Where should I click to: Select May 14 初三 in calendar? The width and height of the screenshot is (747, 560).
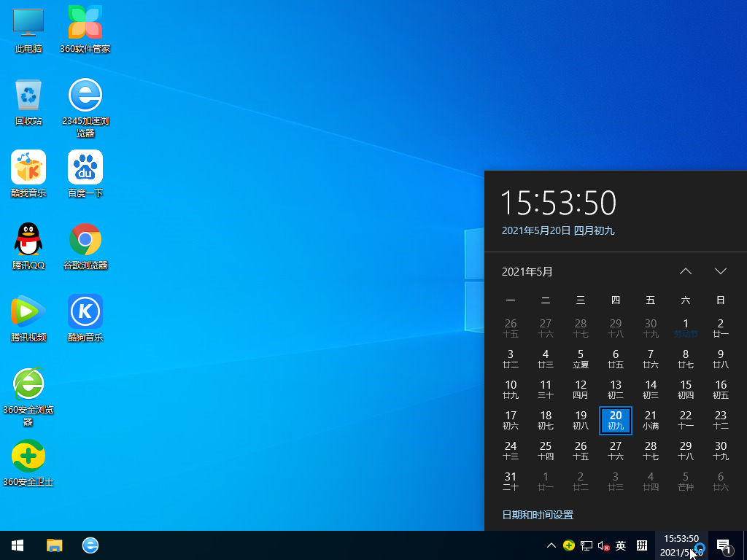click(651, 389)
